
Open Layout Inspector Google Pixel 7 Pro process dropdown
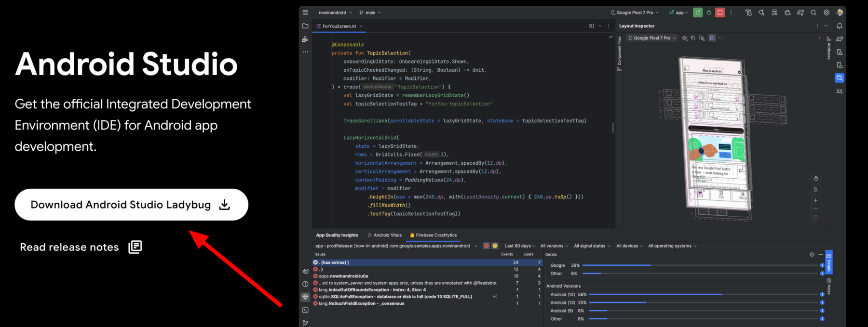tap(652, 38)
